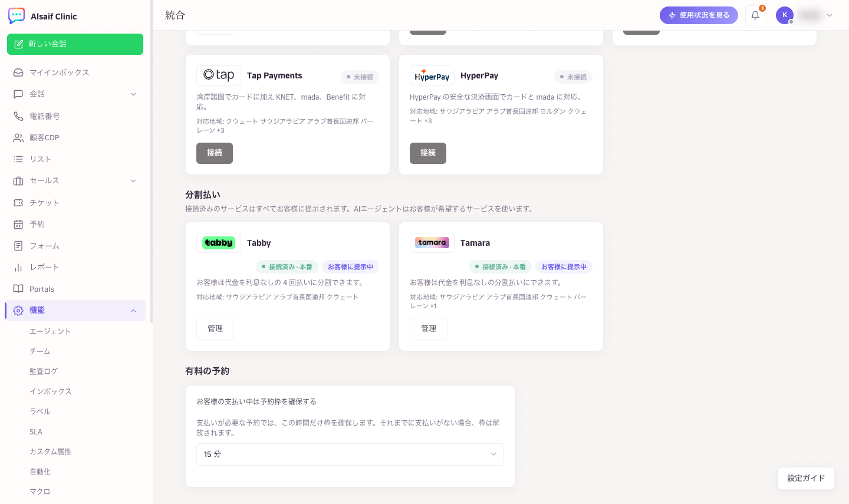This screenshot has width=849, height=504.
Task: Click the リスト list icon
Action: pyautogui.click(x=18, y=159)
